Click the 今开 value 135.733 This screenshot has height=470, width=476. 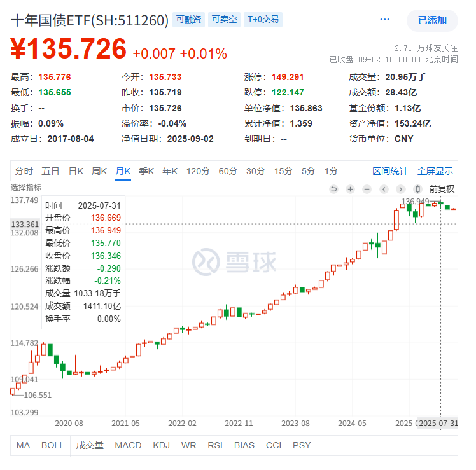(165, 77)
